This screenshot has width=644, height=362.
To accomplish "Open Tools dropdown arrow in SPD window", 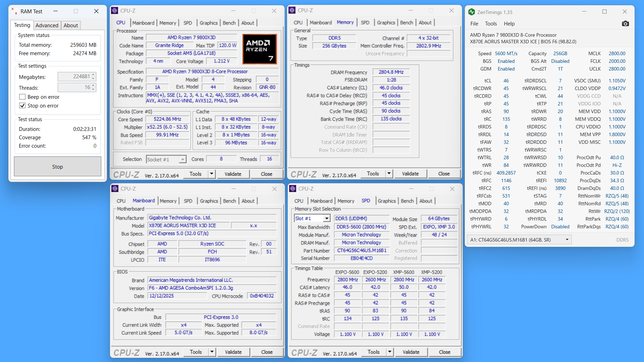I will (389, 352).
